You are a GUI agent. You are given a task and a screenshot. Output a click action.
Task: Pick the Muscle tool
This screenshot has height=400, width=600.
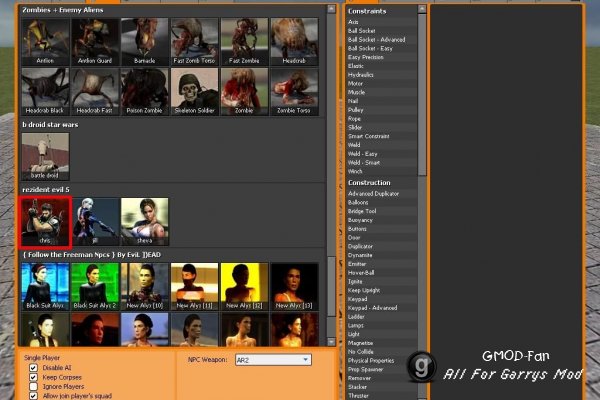tap(382, 93)
